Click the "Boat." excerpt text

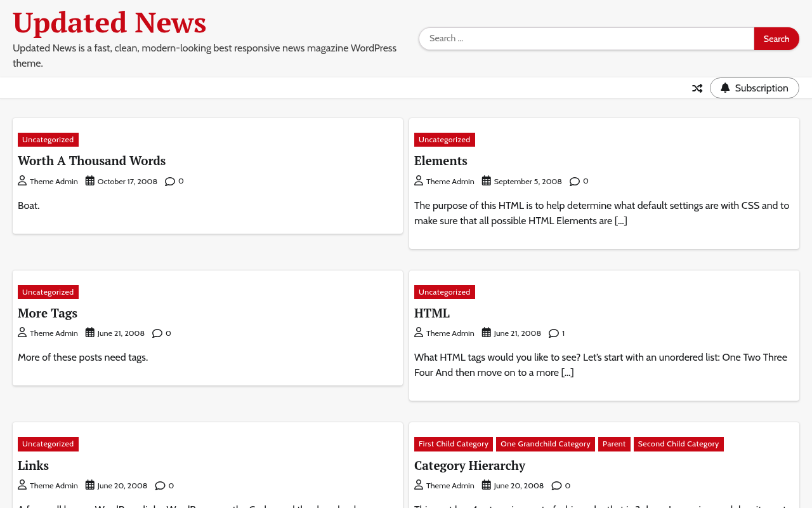(x=29, y=206)
